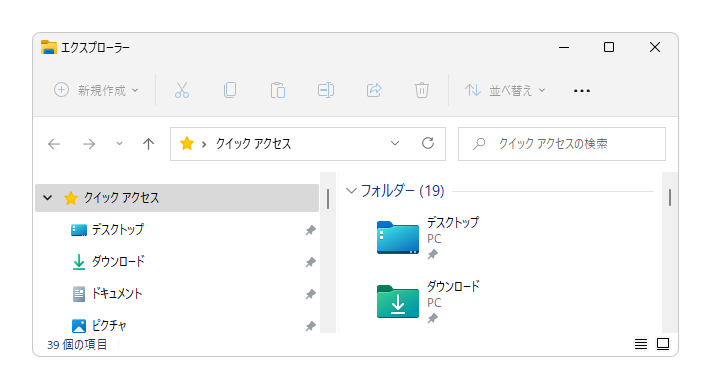
Task: Collapse the フォルダー (19) group
Action: 351,191
